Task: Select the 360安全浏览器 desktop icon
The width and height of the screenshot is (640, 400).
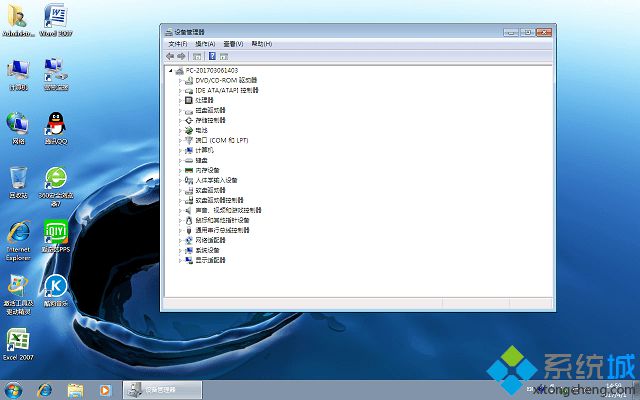Action: click(x=56, y=186)
